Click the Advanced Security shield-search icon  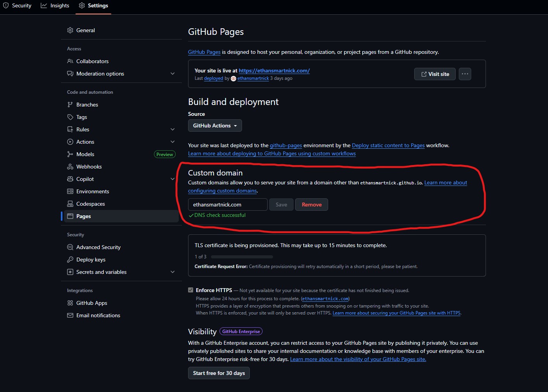(70, 247)
